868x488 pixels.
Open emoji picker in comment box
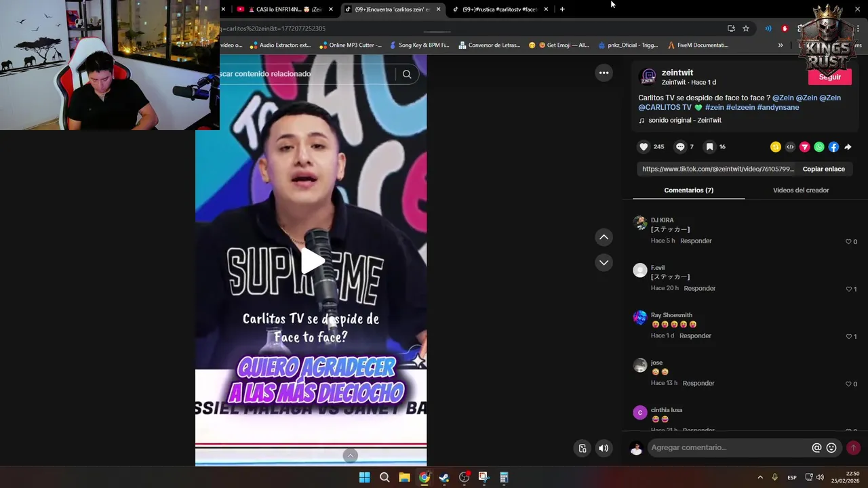[x=831, y=448]
